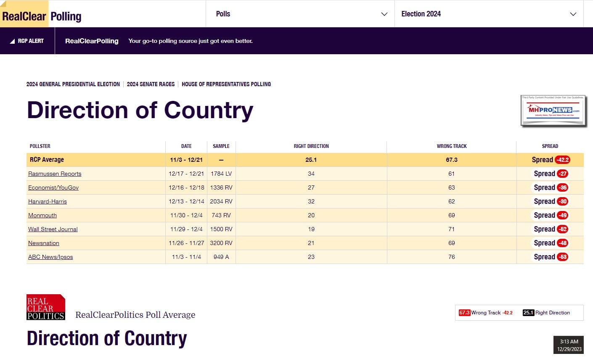
Task: Click the 12/16 - 12/18 date cell
Action: [186, 187]
